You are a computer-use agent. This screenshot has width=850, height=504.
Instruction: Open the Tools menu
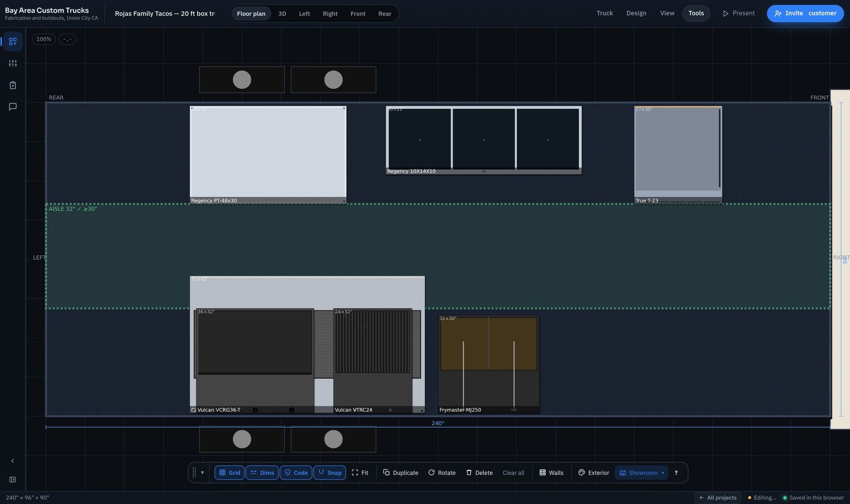[696, 13]
